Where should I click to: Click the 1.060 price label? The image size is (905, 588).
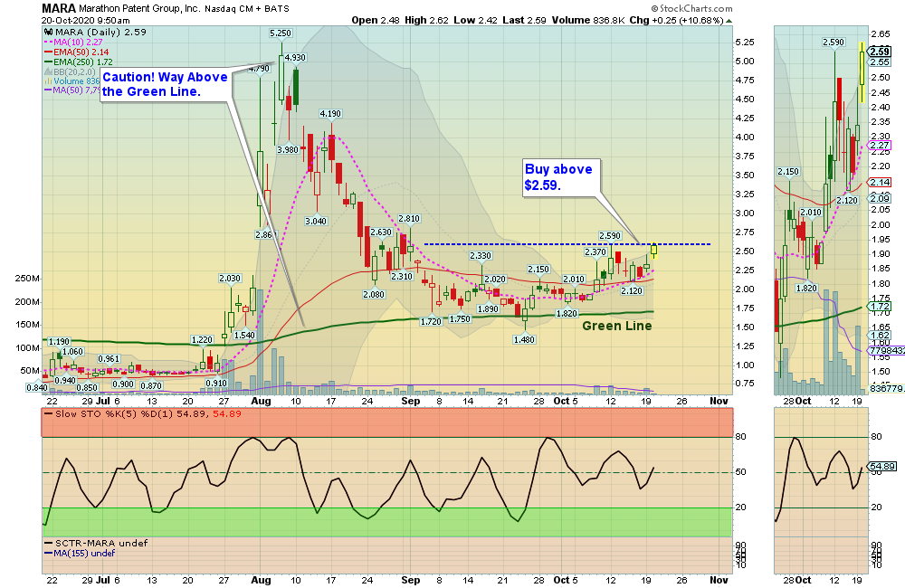(72, 352)
